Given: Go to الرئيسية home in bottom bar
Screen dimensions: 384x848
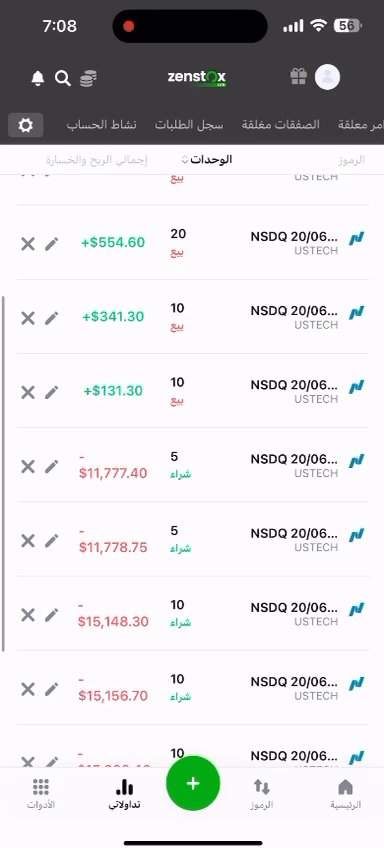Looking at the screenshot, I should pyautogui.click(x=345, y=794).
